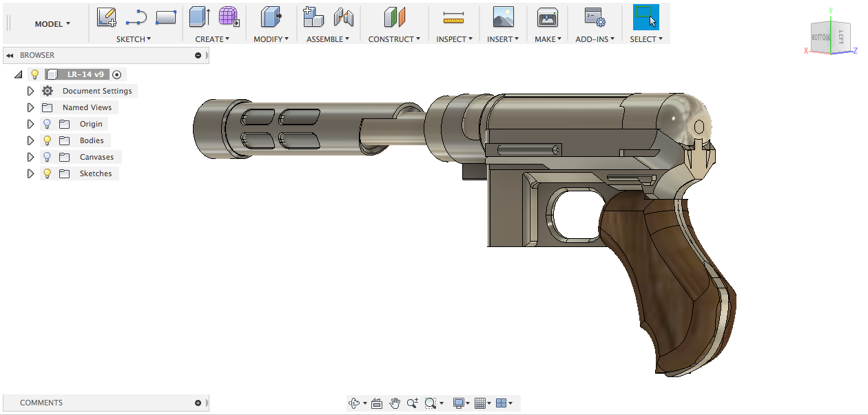Click the Look At navigation icon
Viewport: 868px width, 415px height.
377,403
